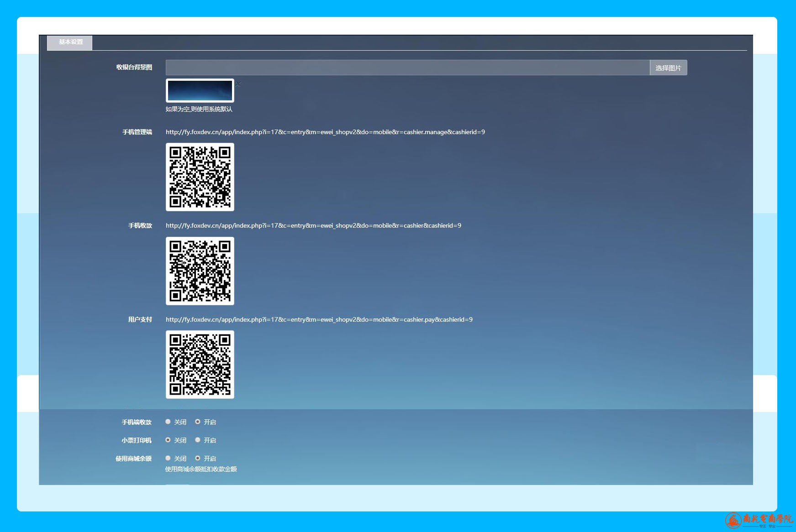Disable 使用商城余额 with the 关闭 option
This screenshot has width=796, height=532.
[168, 458]
